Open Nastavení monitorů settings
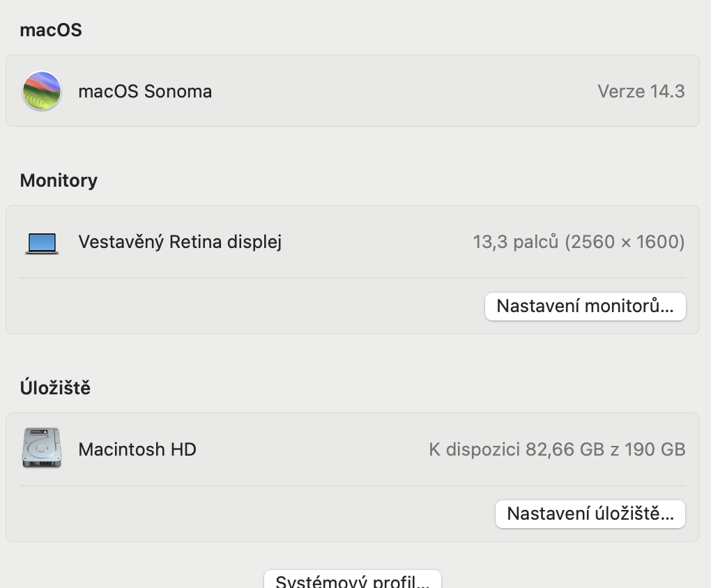 [585, 307]
